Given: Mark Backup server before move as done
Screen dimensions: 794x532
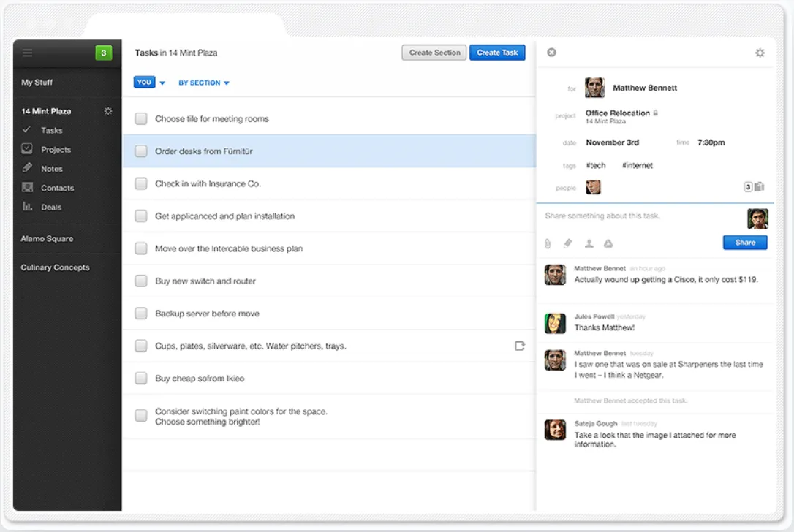Looking at the screenshot, I should click(141, 313).
